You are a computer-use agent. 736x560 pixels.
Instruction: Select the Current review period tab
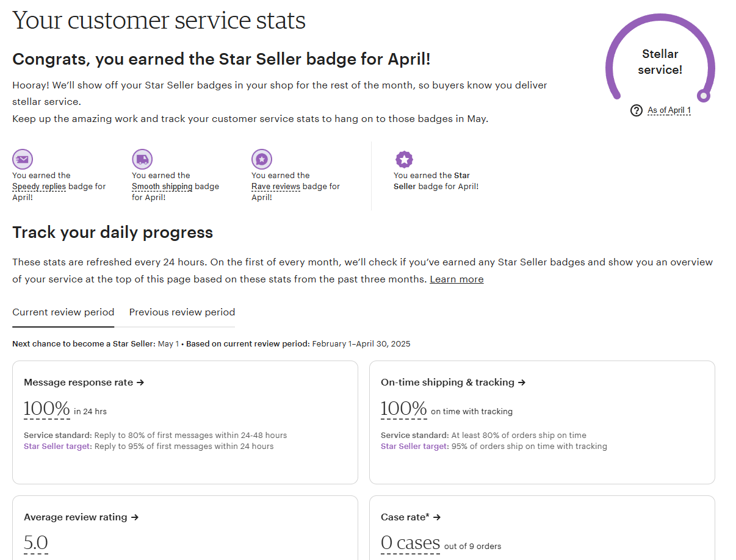point(63,312)
